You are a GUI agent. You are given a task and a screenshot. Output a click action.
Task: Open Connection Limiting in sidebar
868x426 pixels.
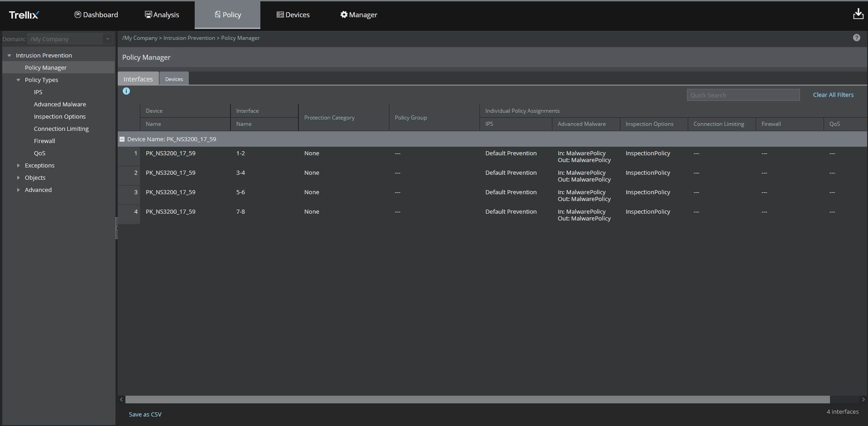pyautogui.click(x=61, y=129)
